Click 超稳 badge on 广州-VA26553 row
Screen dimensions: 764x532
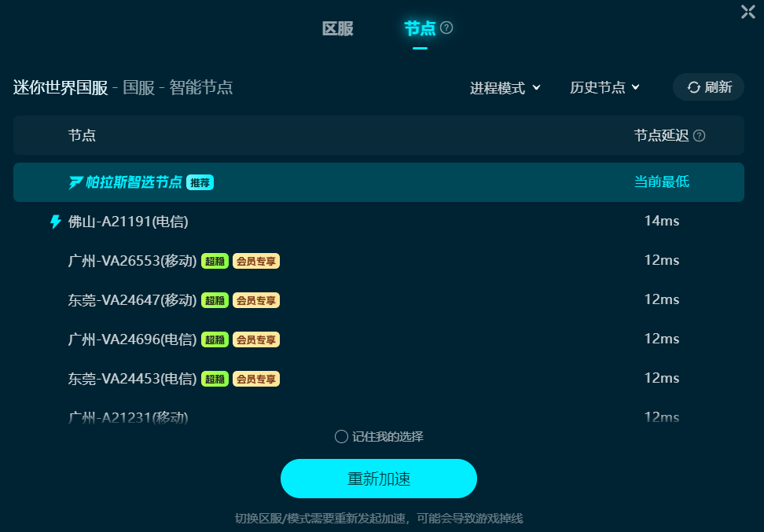[x=215, y=261]
